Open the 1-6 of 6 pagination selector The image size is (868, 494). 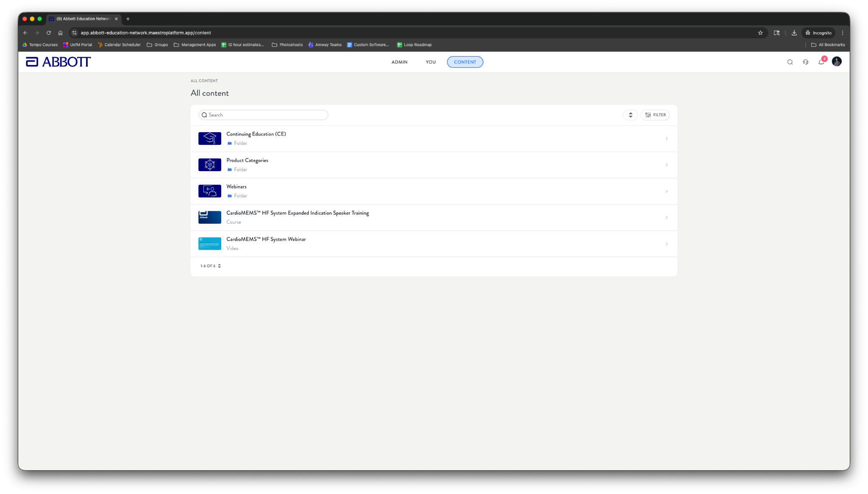point(211,266)
